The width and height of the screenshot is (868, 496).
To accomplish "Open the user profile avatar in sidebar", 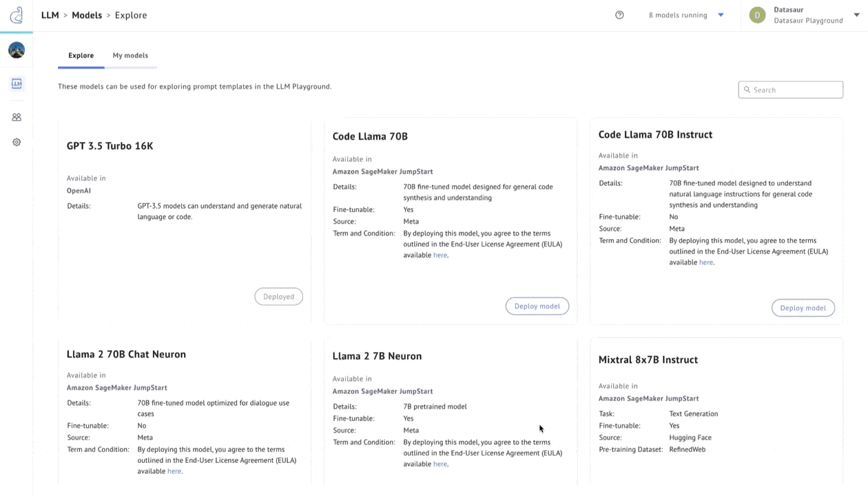I will (17, 50).
